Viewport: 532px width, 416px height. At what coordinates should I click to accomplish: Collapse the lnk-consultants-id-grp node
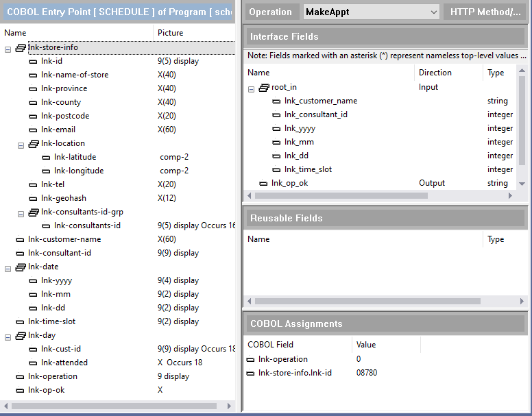[x=21, y=212]
